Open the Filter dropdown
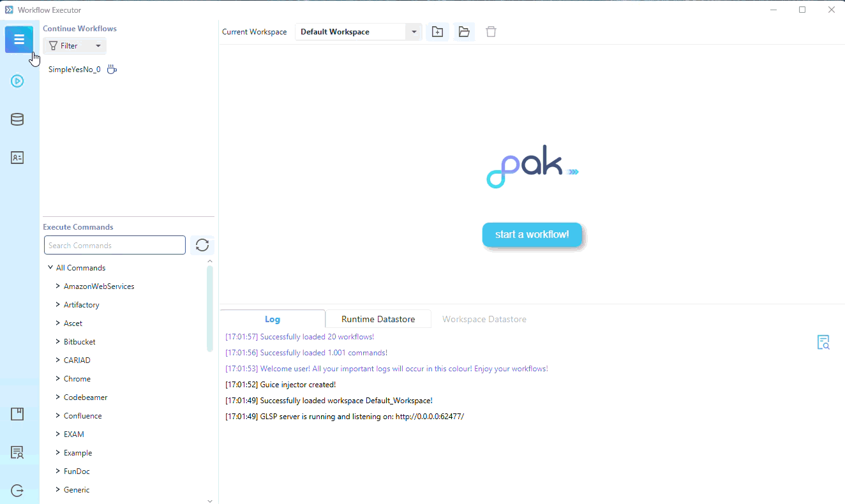Image resolution: width=845 pixels, height=504 pixels. [x=74, y=46]
